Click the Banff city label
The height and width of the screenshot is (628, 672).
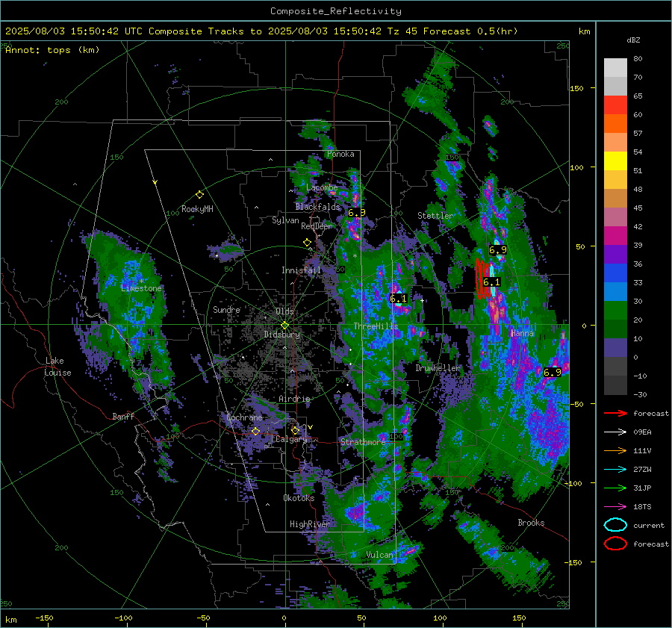[123, 416]
